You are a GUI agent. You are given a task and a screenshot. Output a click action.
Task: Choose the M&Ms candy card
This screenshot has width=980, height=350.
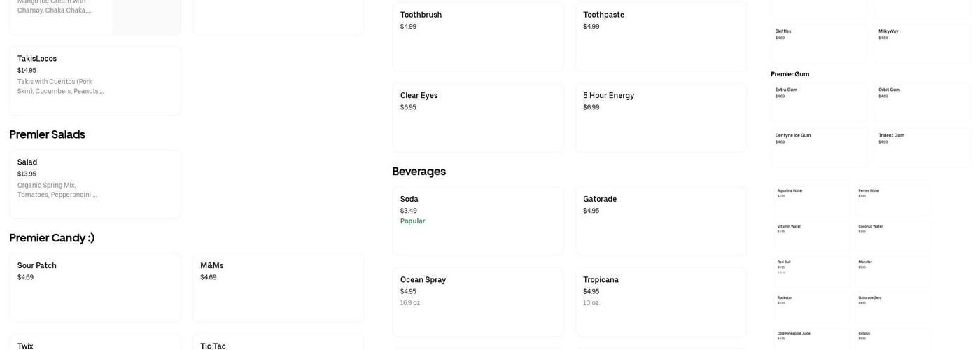(x=278, y=287)
